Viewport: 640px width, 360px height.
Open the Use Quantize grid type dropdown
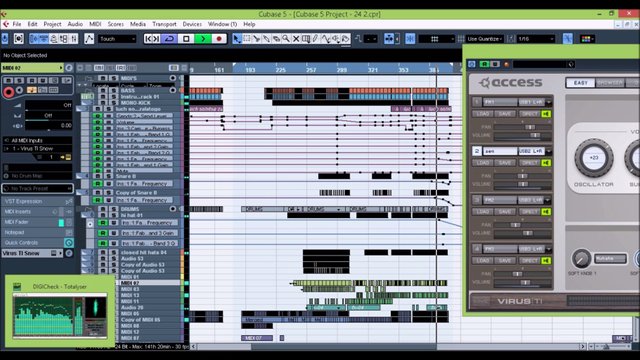click(x=484, y=39)
